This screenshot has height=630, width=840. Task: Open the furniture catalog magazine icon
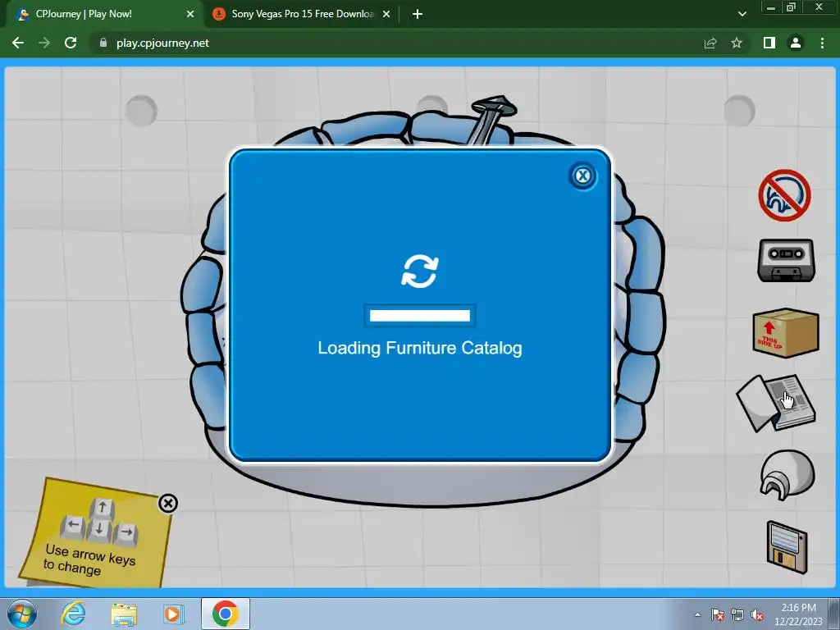coord(776,403)
